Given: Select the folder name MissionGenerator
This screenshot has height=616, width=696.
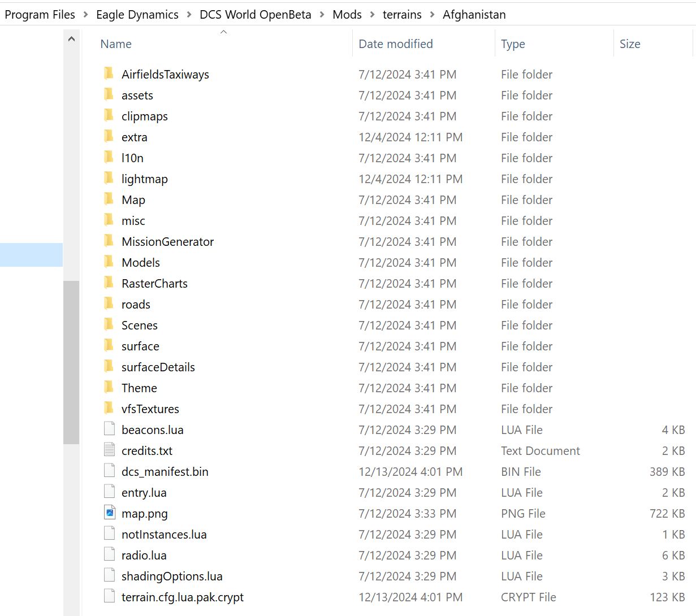Looking at the screenshot, I should tap(168, 242).
